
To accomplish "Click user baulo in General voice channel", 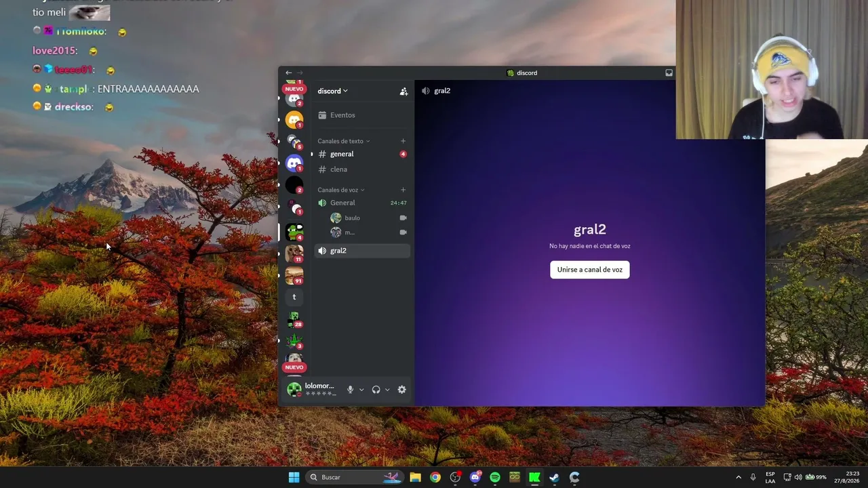I will (352, 218).
